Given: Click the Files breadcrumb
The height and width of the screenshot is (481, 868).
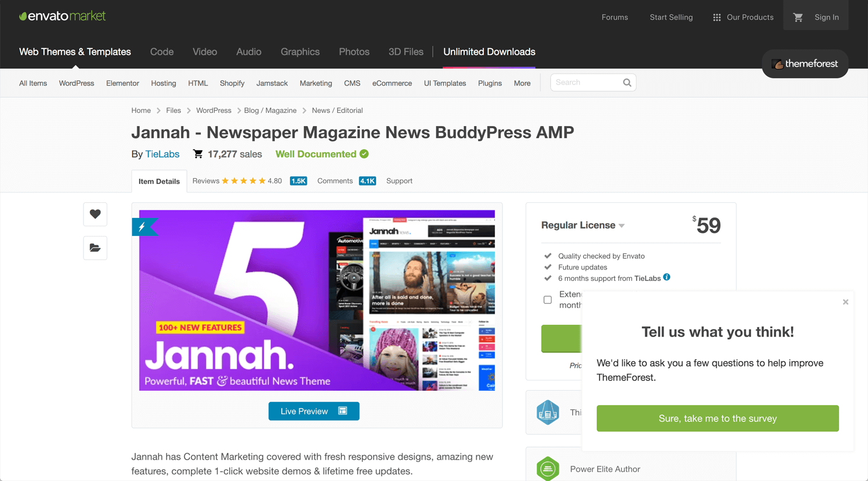Looking at the screenshot, I should coord(174,110).
